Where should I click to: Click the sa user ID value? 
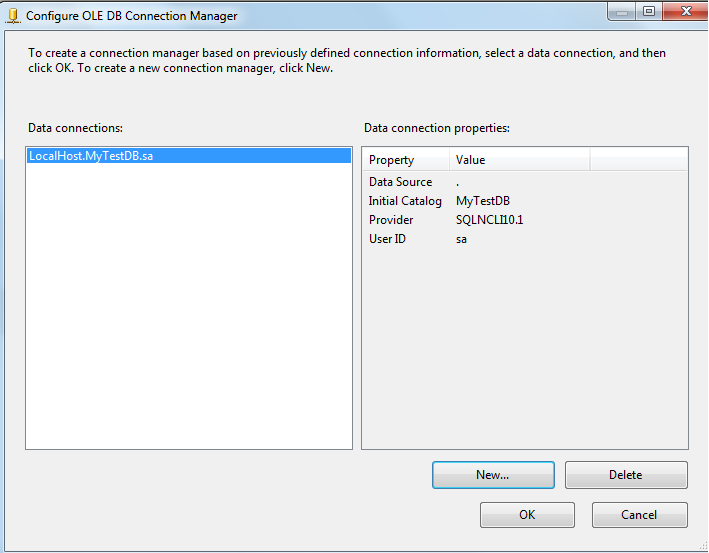point(462,239)
